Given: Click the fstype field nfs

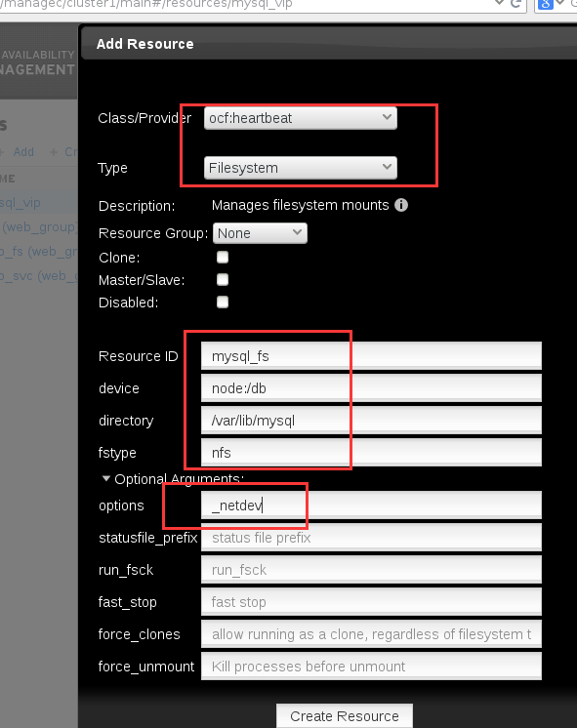Looking at the screenshot, I should point(371,453).
